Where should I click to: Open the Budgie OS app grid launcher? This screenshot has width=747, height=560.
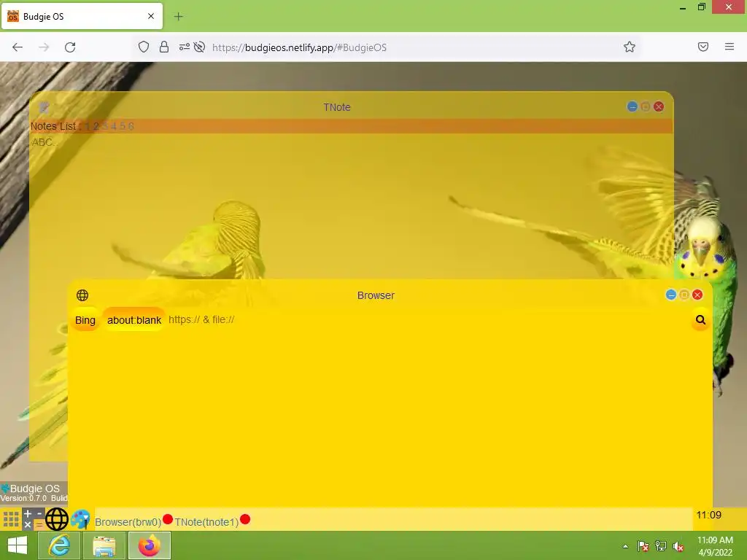11,519
